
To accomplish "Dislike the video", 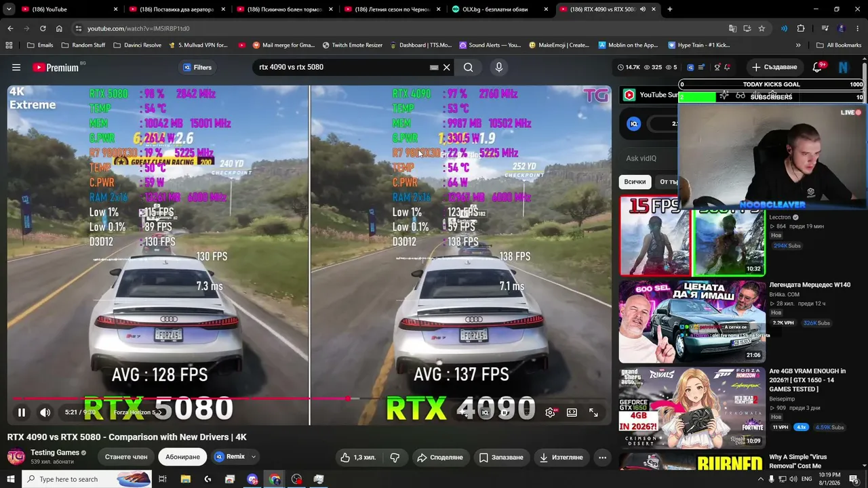I will [395, 457].
